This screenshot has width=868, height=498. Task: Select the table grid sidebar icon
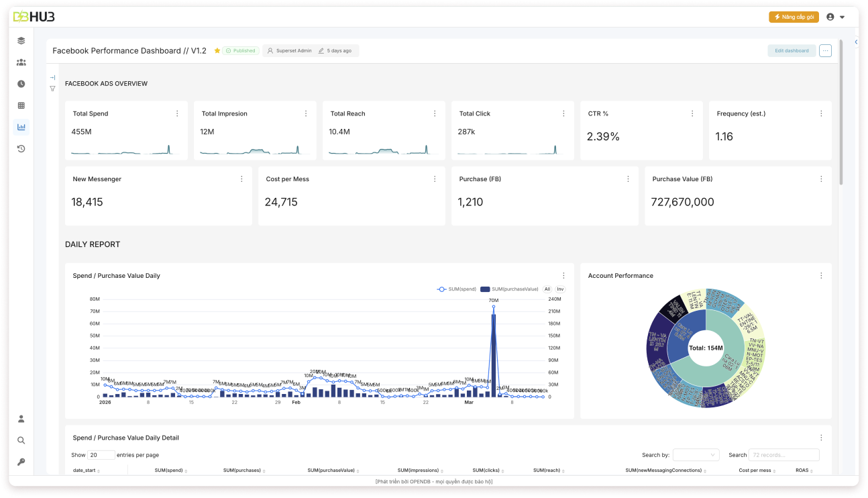[21, 105]
